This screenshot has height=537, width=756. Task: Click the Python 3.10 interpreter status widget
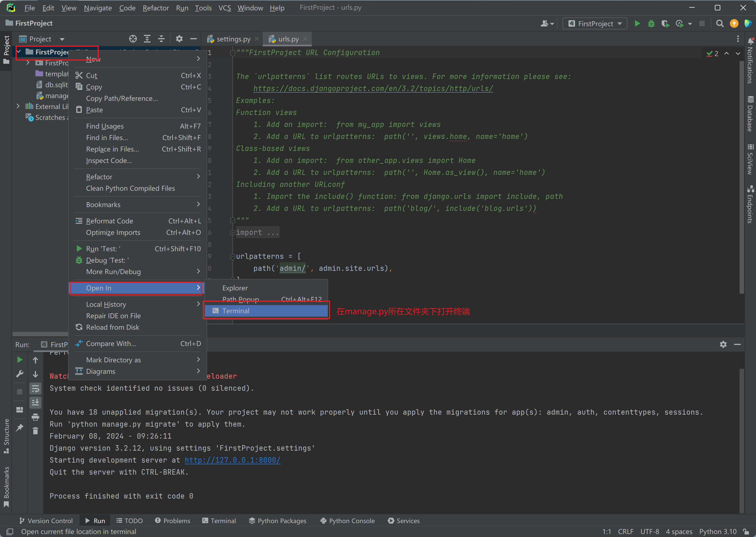718,531
